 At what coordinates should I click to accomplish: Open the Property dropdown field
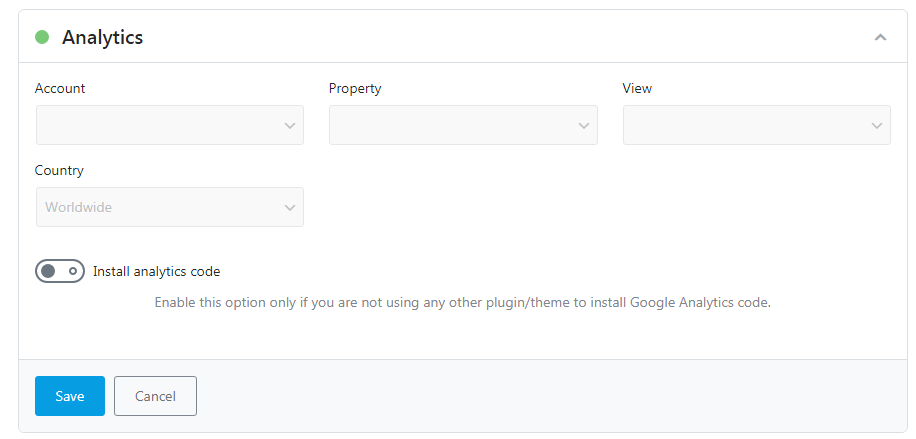463,126
